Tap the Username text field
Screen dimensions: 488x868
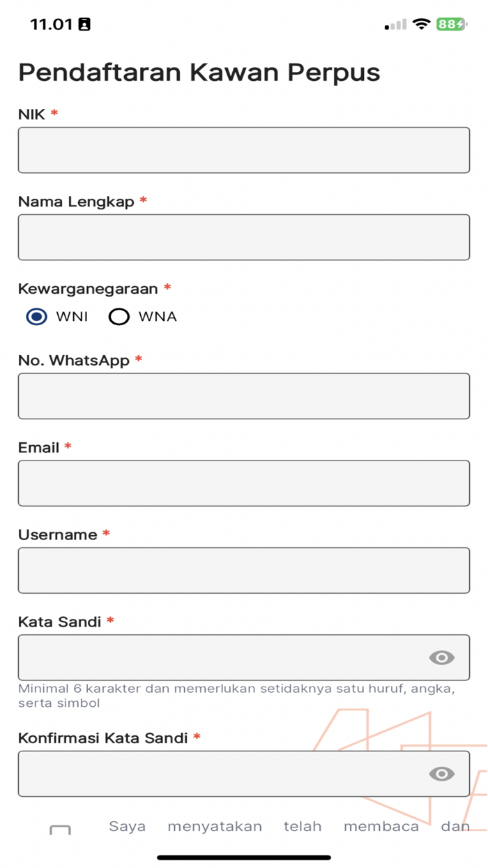(243, 570)
